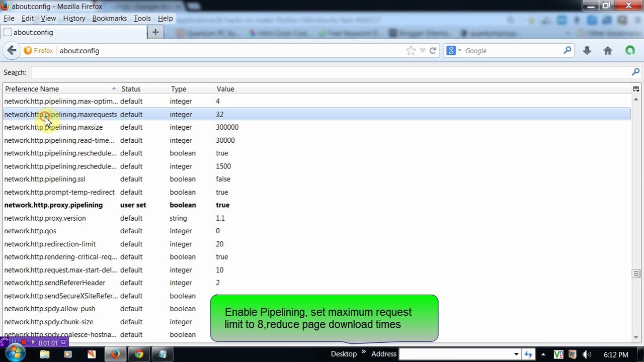Select the network.http.proxy.pipelining true preference row

[x=317, y=205]
